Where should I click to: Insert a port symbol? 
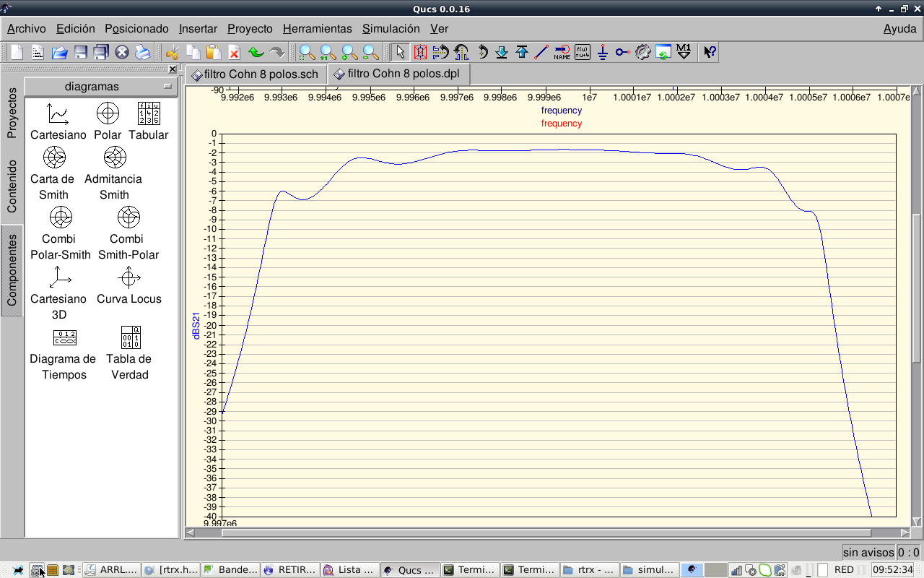coord(622,52)
